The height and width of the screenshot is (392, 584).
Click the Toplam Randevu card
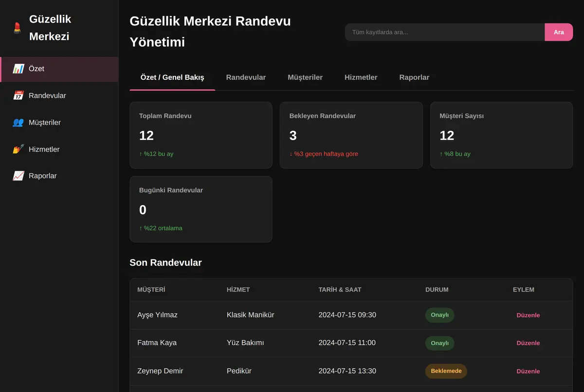(201, 135)
